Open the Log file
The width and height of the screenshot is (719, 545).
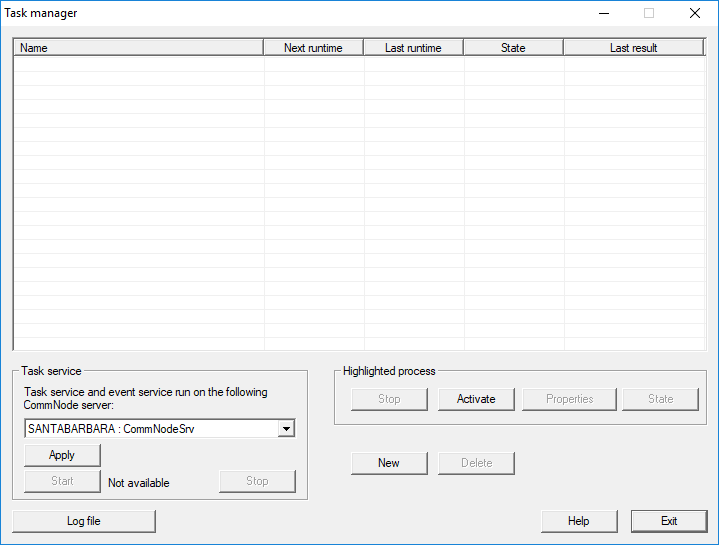84,521
